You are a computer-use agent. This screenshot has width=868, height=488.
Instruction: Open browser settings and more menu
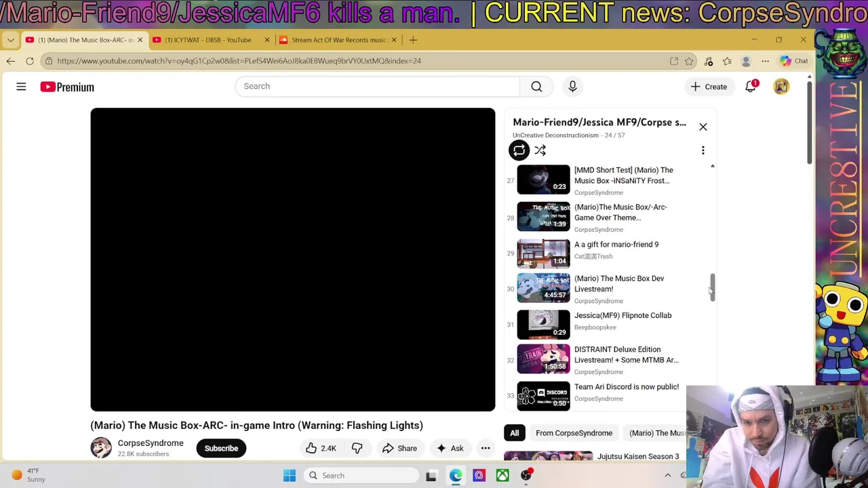(765, 61)
